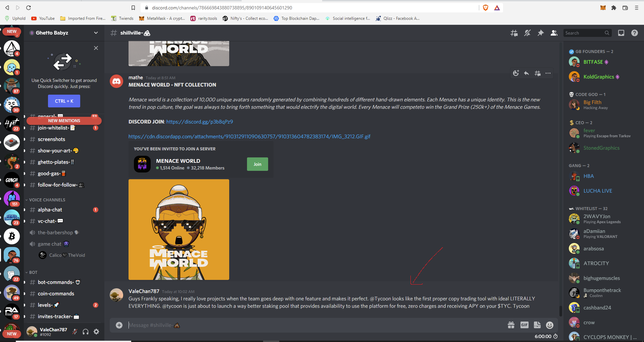Add reaction to mathe's message

click(x=516, y=73)
